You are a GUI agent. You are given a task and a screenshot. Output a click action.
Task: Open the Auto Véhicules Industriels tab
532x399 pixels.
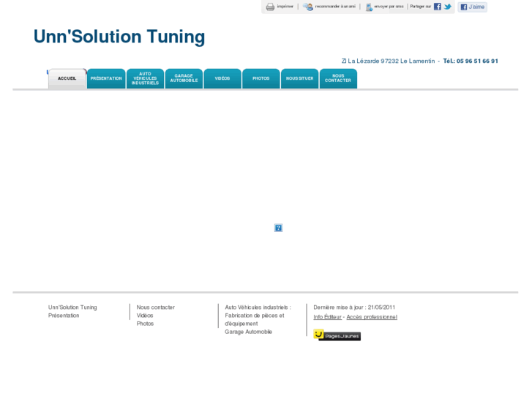coord(145,78)
